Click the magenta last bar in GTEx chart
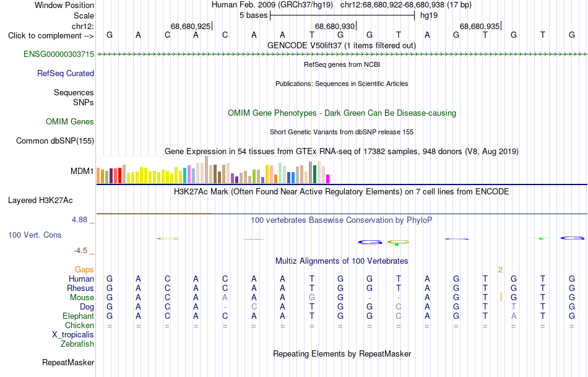The height and width of the screenshot is (377, 588). [328, 179]
